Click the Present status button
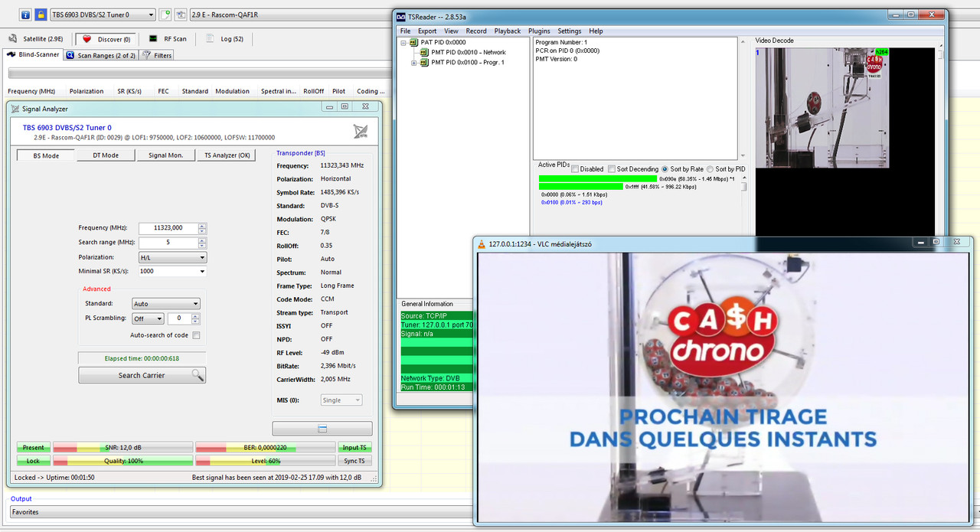This screenshot has height=532, width=980. click(33, 447)
